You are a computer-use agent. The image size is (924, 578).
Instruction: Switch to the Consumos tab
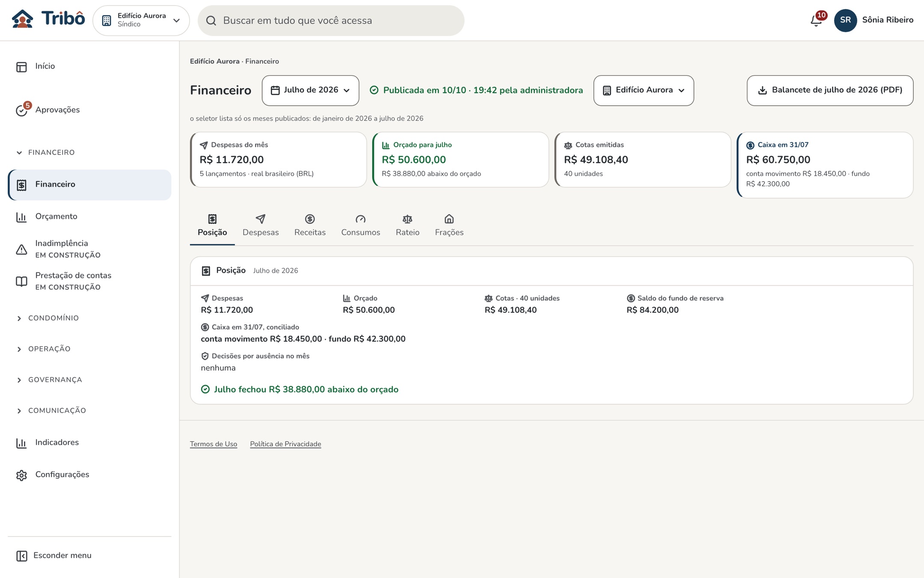(x=361, y=226)
